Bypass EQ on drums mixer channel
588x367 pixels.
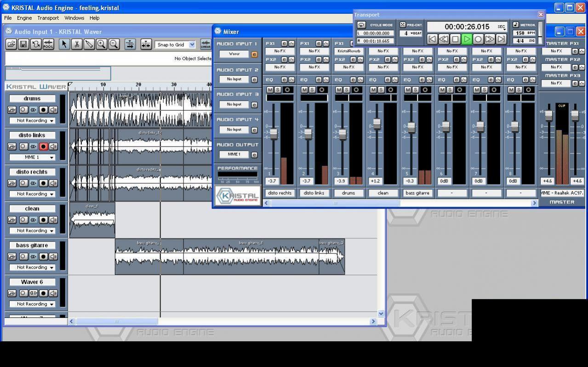point(360,80)
